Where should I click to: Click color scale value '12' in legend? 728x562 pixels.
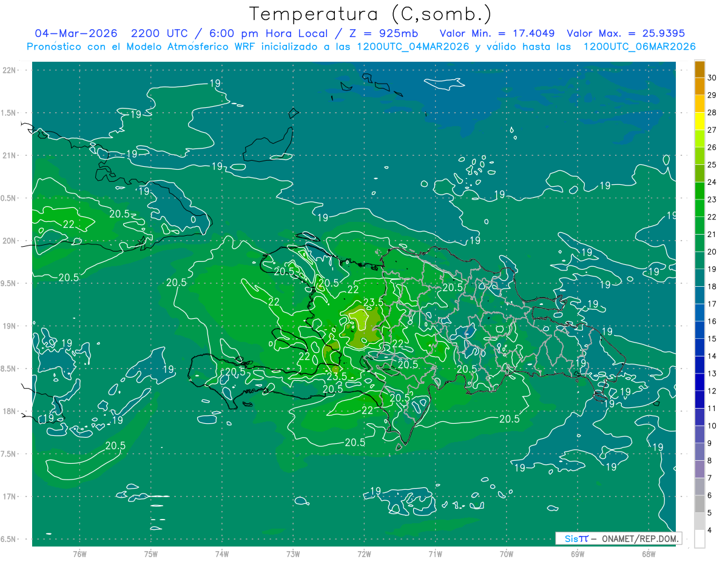pos(712,391)
